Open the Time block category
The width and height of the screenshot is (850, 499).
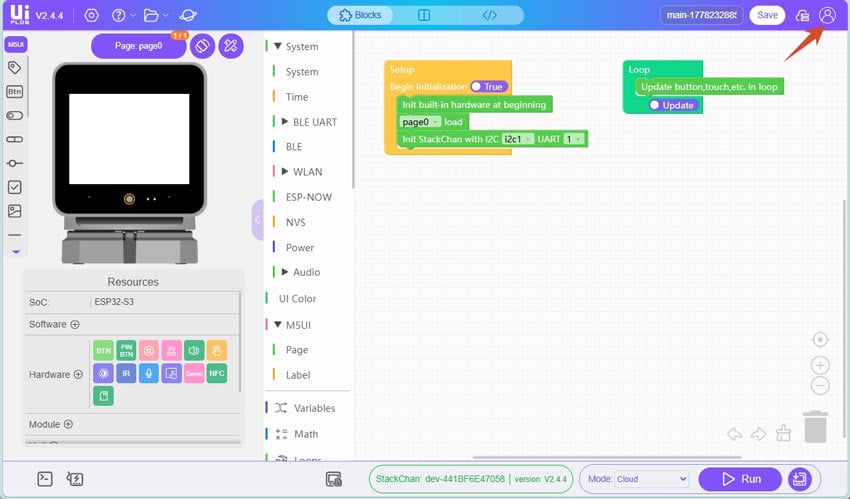coord(297,97)
